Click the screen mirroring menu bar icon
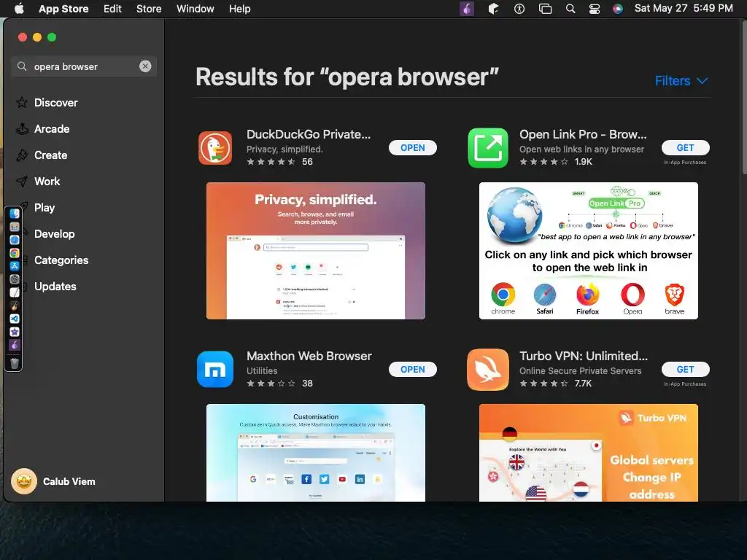747x560 pixels. 545,9
